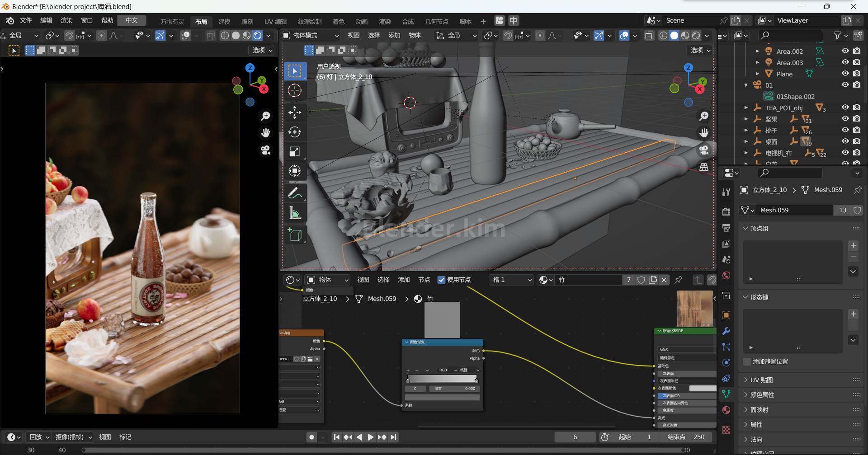Click the play animation button
Image resolution: width=868 pixels, height=455 pixels.
pos(370,437)
